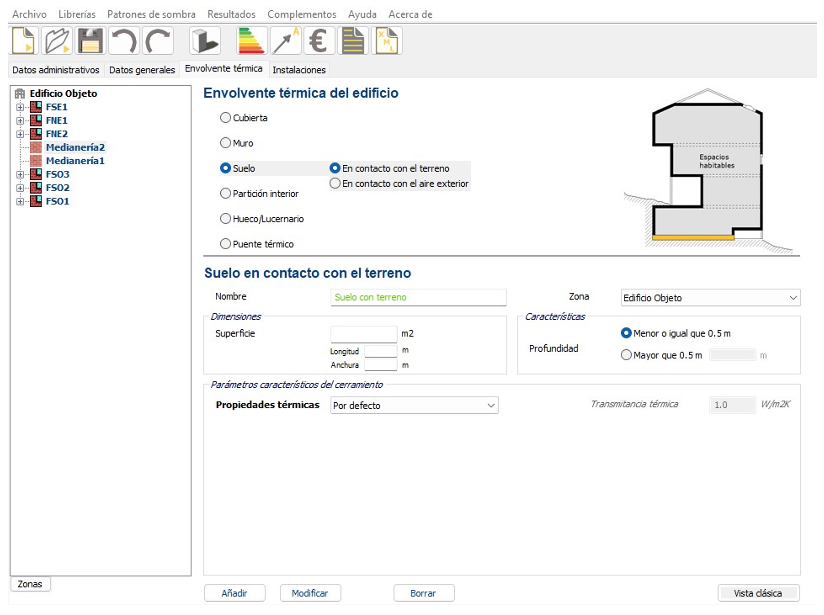Save project with the floppy disk icon
This screenshot has height=615, width=824.
coord(91,41)
